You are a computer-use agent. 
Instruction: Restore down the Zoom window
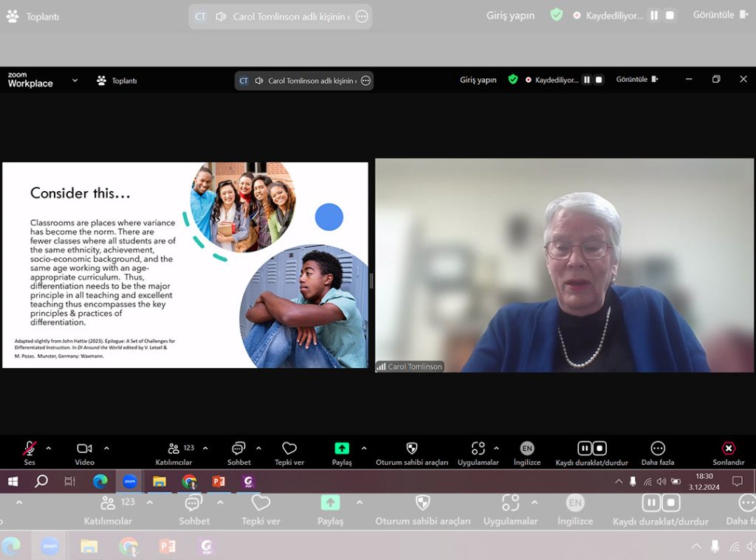tap(716, 79)
